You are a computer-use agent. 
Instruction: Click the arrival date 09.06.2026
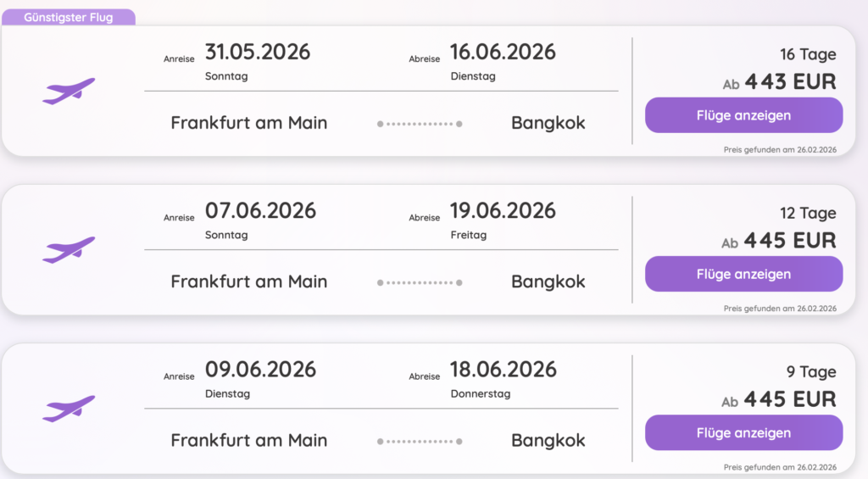pyautogui.click(x=260, y=369)
